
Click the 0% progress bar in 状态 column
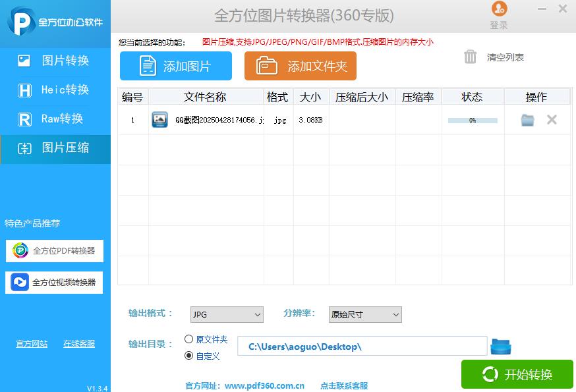click(x=473, y=120)
